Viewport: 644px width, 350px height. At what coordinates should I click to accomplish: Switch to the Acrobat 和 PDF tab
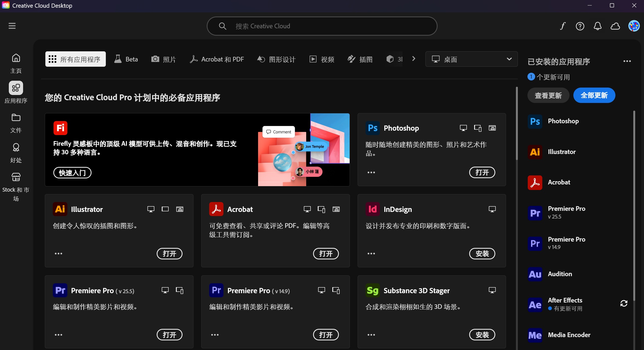[217, 59]
